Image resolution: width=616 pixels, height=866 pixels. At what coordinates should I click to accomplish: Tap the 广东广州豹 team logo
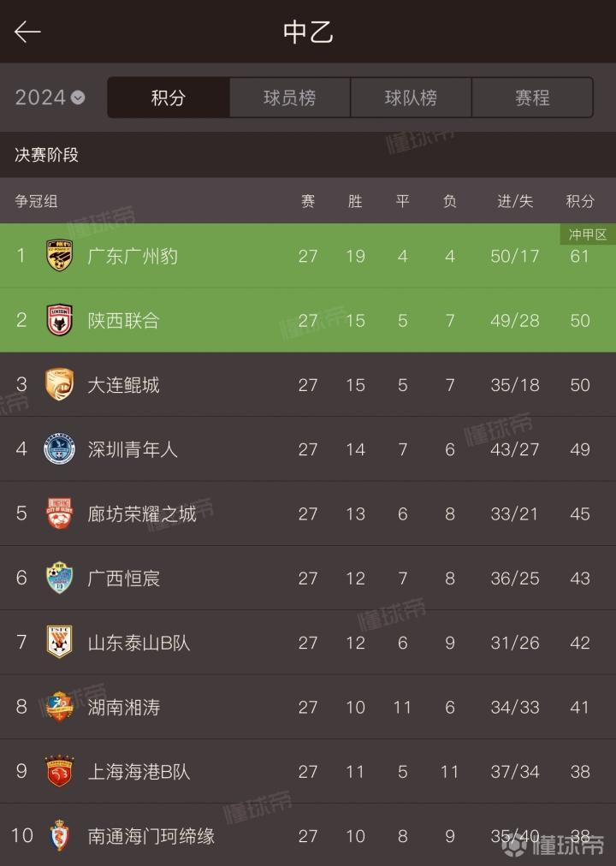coord(59,256)
